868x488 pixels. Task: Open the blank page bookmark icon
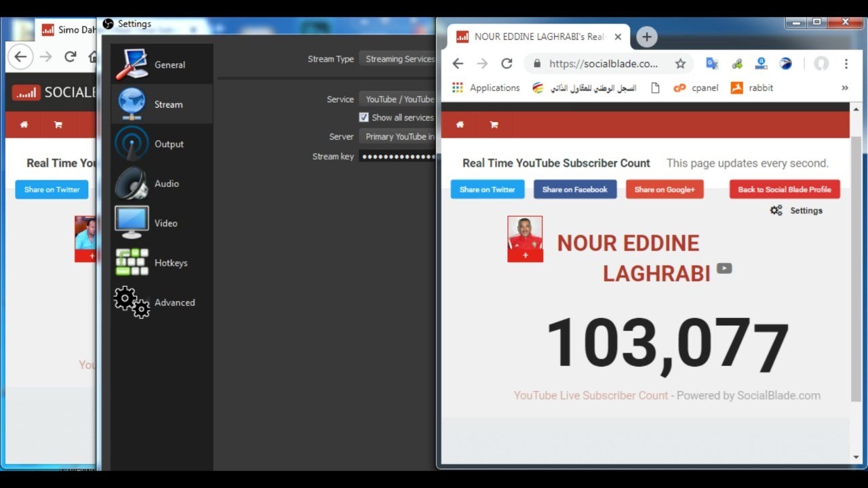(655, 88)
